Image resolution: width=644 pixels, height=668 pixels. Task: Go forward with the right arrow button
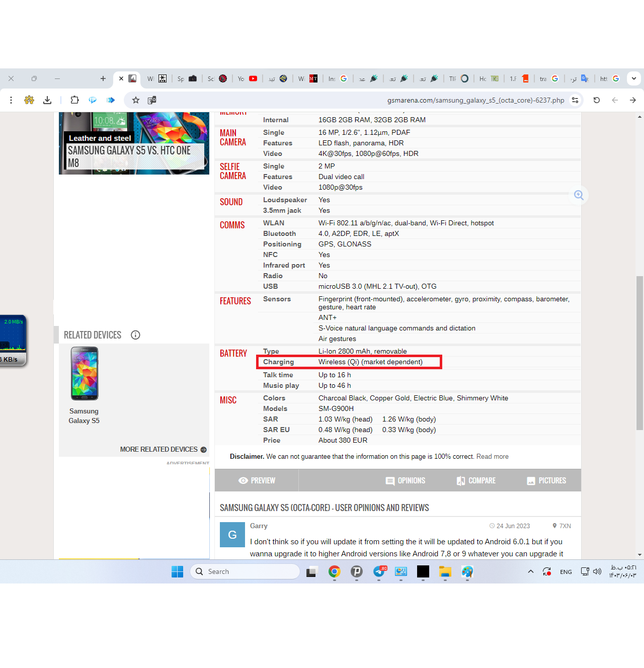[x=633, y=100]
